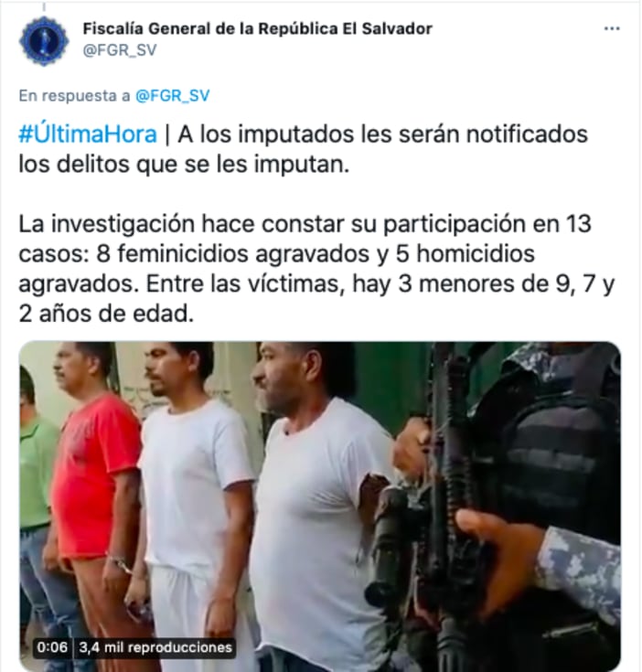The width and height of the screenshot is (642, 672).
Task: Click the paragraph mentioning 13 casos
Action: pyautogui.click(x=316, y=269)
